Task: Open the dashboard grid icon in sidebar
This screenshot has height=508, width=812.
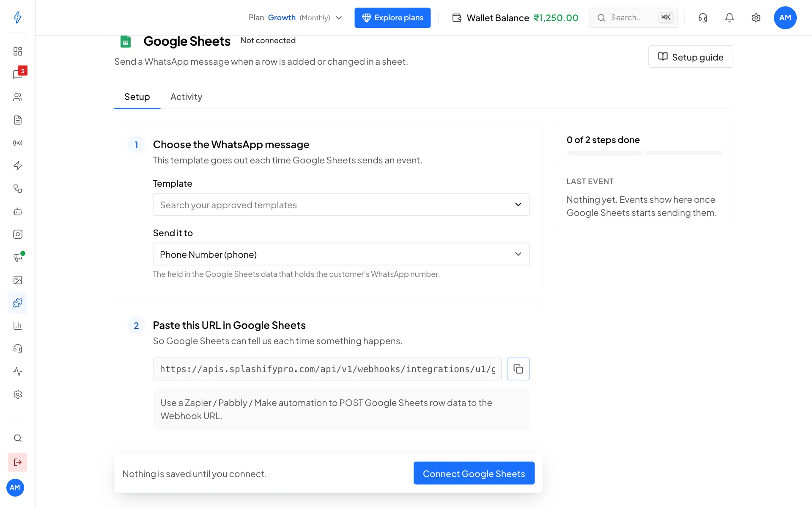Action: (x=17, y=51)
